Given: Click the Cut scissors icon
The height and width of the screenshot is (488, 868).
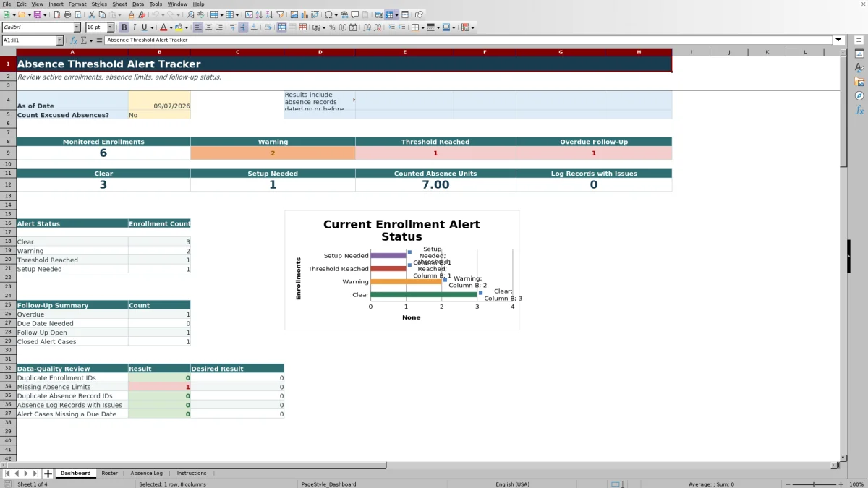Looking at the screenshot, I should (x=91, y=14).
